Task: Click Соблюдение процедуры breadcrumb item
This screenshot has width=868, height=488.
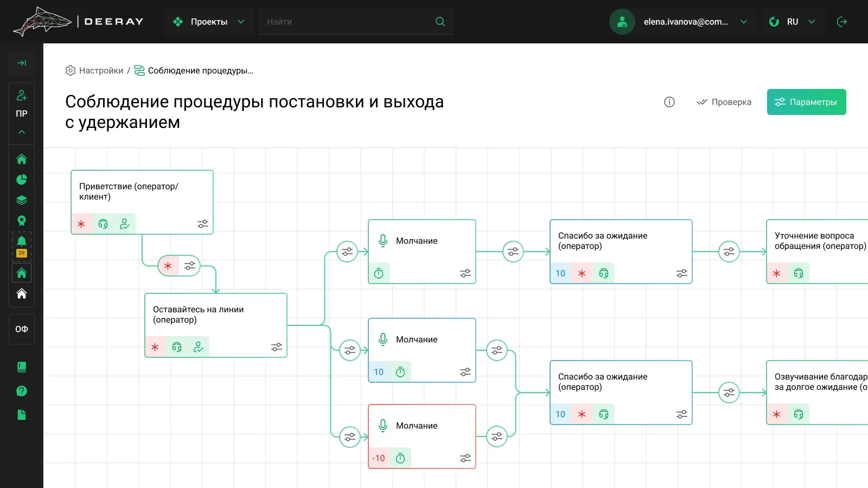Action: coord(194,70)
